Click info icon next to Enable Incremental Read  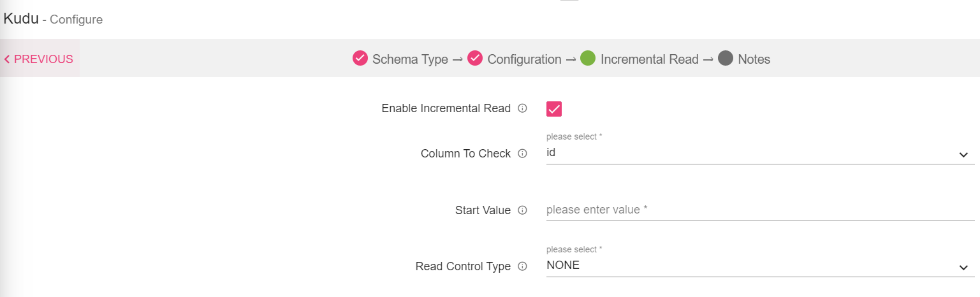click(x=522, y=108)
